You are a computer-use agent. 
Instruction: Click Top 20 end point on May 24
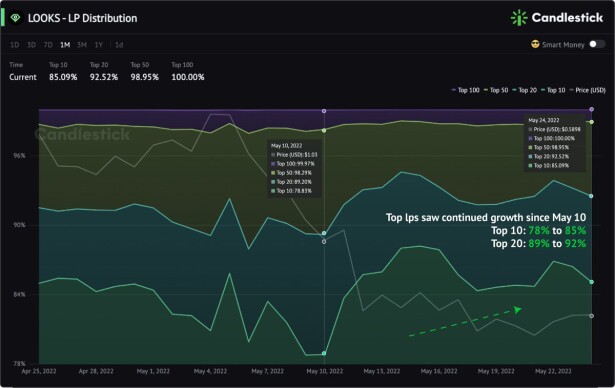[591, 196]
